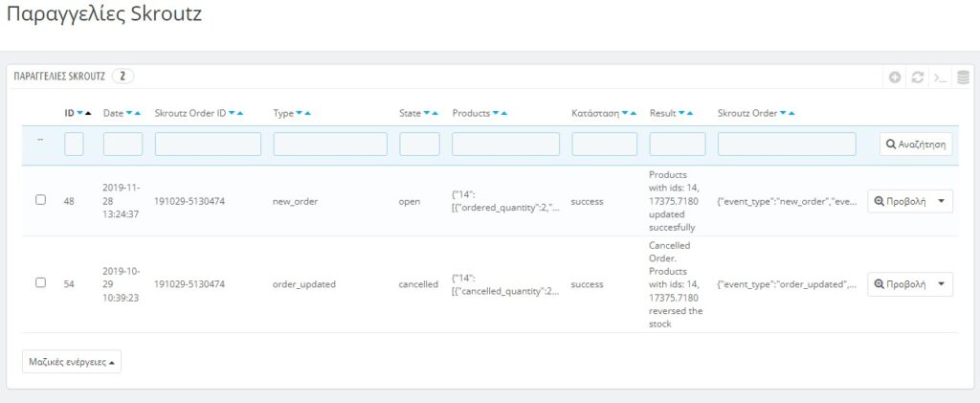
Task: Sort Result column descending
Action: 681,114
